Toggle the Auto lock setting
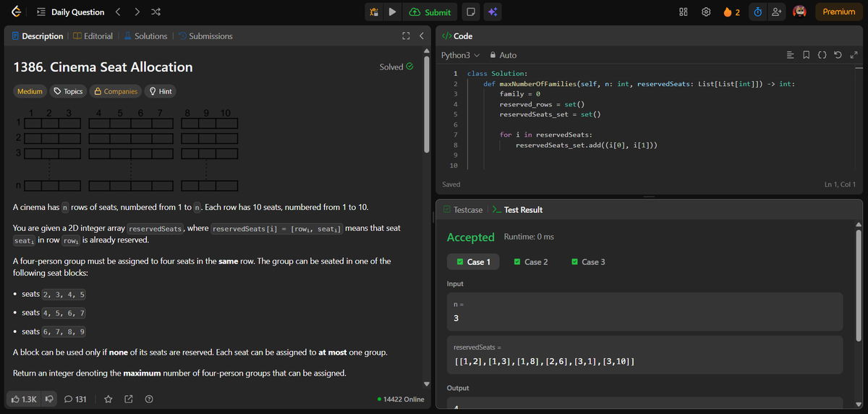 503,55
